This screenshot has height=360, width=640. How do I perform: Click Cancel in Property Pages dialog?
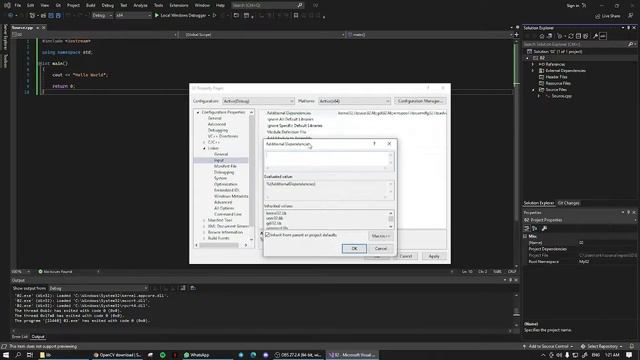tap(406, 256)
